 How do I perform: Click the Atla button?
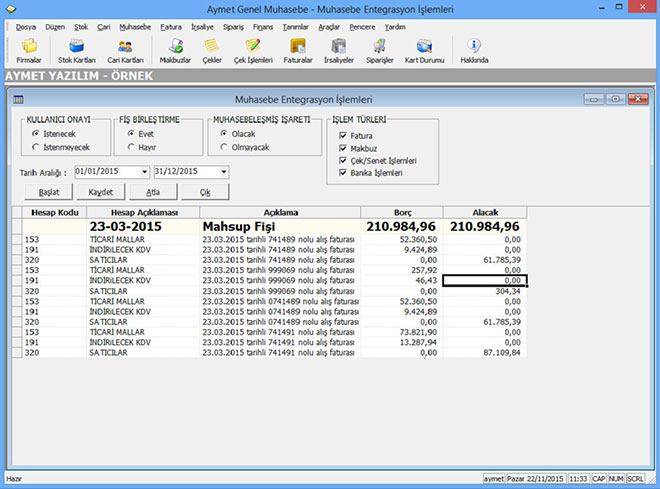(x=153, y=192)
